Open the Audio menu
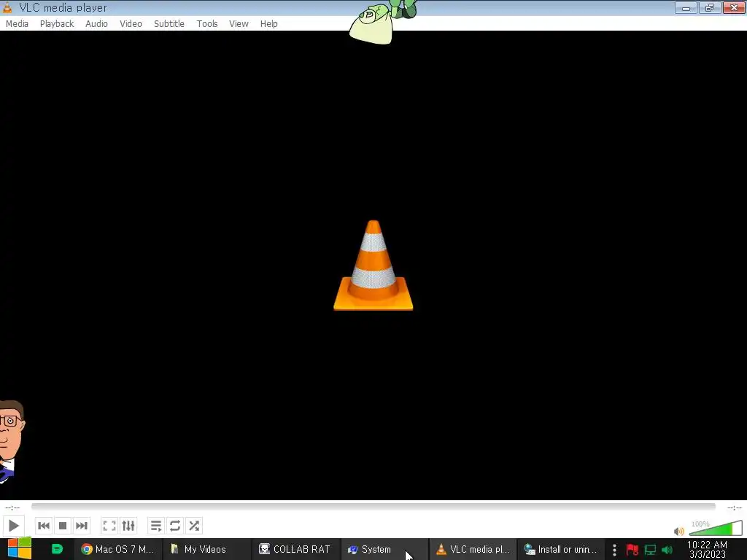 coord(96,24)
